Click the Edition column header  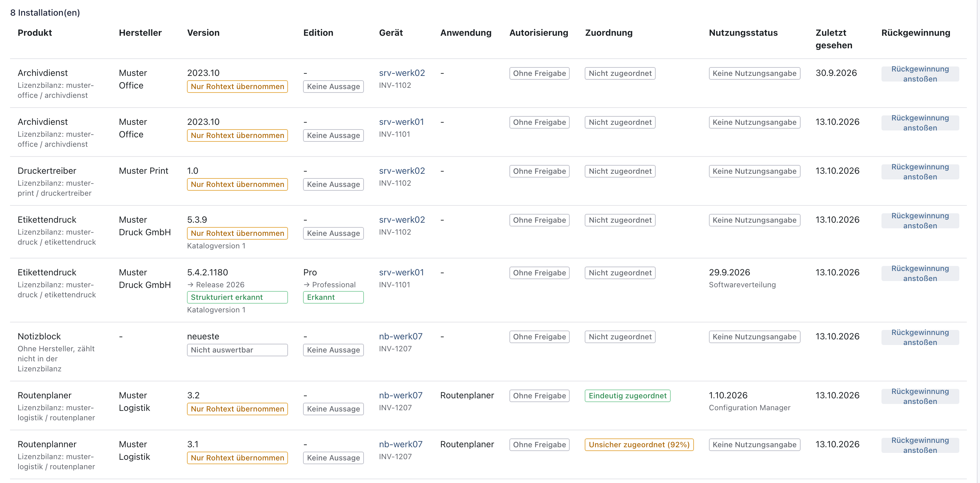pyautogui.click(x=318, y=33)
